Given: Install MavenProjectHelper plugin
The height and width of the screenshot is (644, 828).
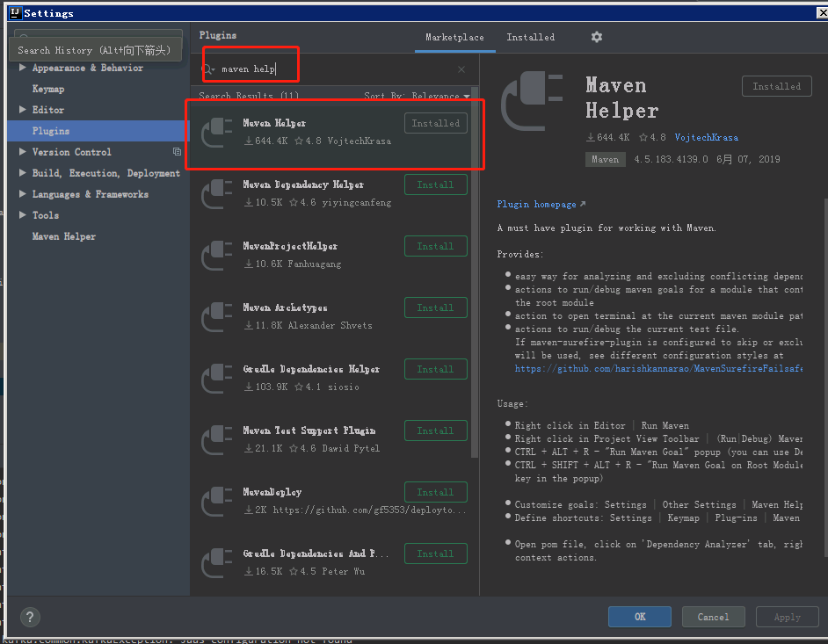Looking at the screenshot, I should click(436, 247).
